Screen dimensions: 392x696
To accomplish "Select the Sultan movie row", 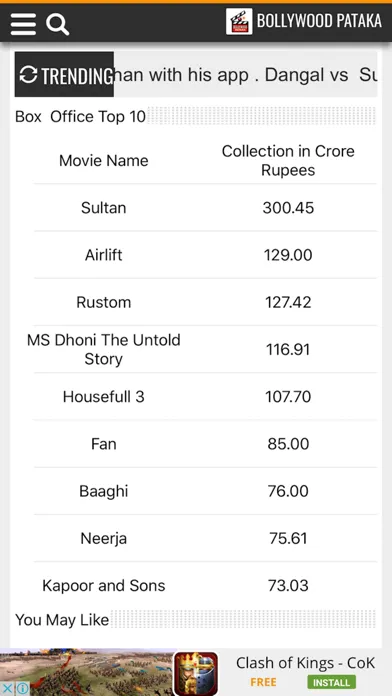I will (x=205, y=207).
